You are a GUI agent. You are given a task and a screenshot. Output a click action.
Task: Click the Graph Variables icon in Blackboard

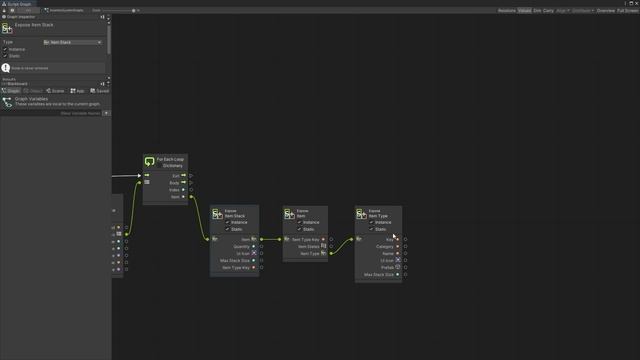(x=7, y=102)
